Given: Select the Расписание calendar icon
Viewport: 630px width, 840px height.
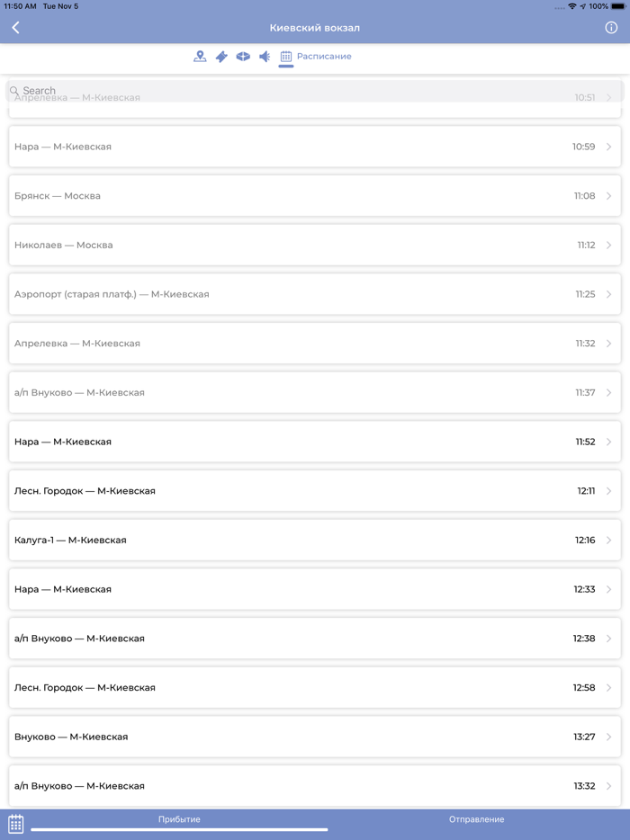Looking at the screenshot, I should pyautogui.click(x=286, y=56).
